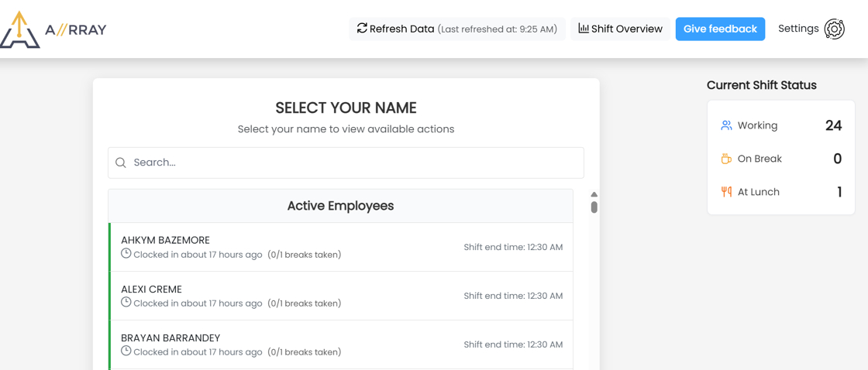The width and height of the screenshot is (868, 370).
Task: Click ALEXI CREME's shift end time
Action: point(513,296)
